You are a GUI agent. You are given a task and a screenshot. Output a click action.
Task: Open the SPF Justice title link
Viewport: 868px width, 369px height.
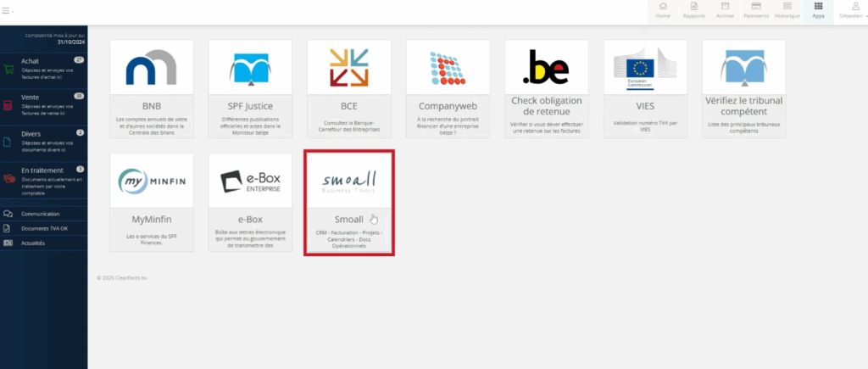coord(250,106)
